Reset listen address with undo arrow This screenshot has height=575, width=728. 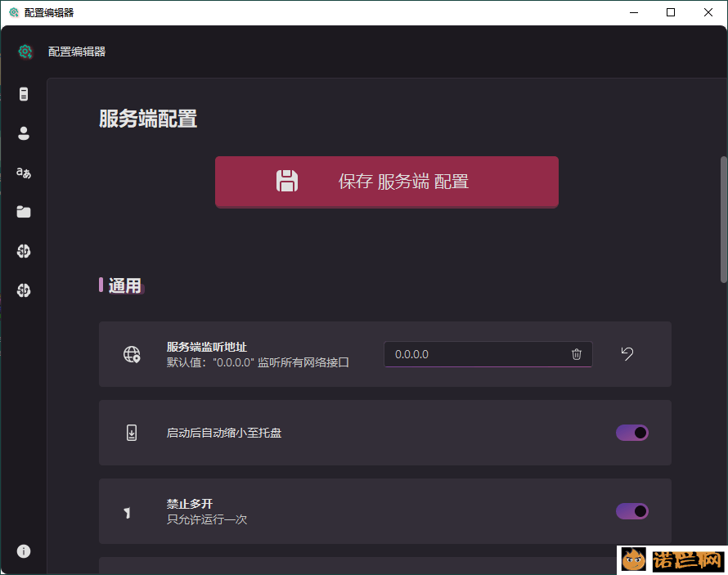(x=627, y=353)
